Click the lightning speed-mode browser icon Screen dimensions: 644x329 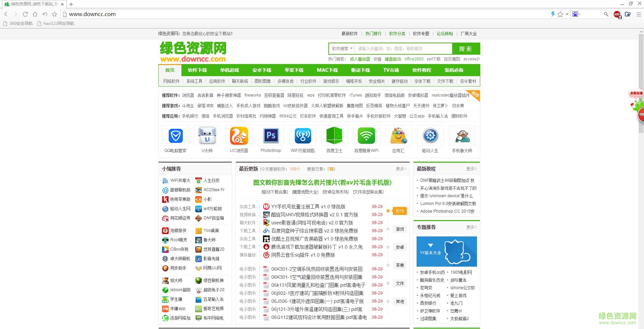[x=553, y=14]
